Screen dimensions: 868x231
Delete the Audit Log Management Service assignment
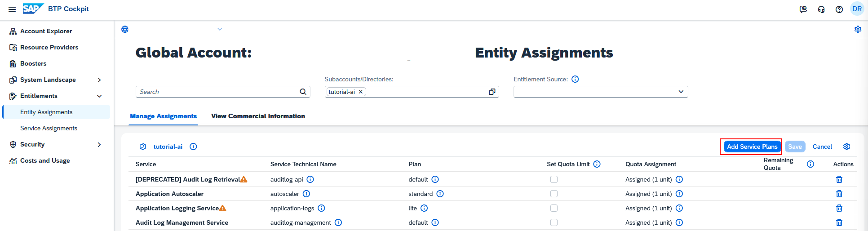click(x=839, y=222)
